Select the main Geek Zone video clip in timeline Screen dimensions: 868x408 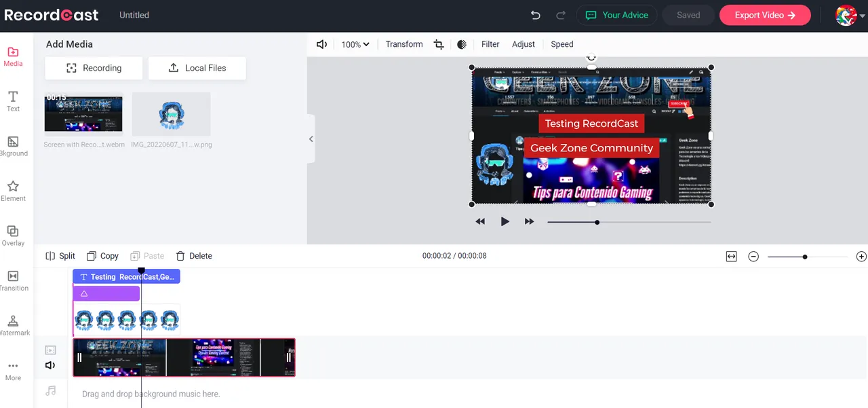tap(184, 357)
